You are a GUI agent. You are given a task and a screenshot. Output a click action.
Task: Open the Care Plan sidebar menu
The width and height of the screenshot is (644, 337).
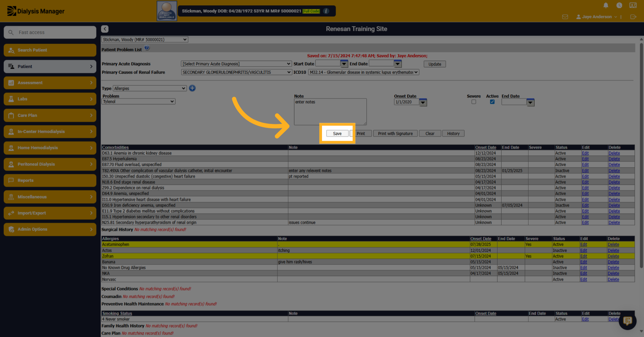(x=50, y=115)
